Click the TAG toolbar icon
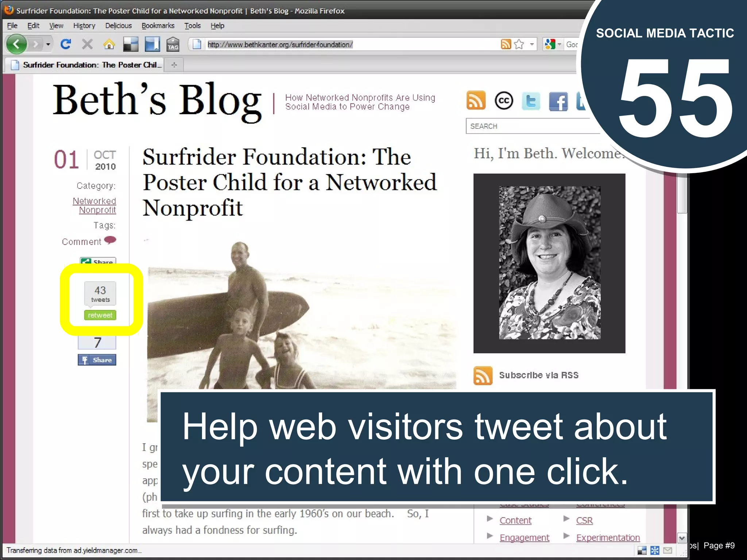 (x=173, y=44)
